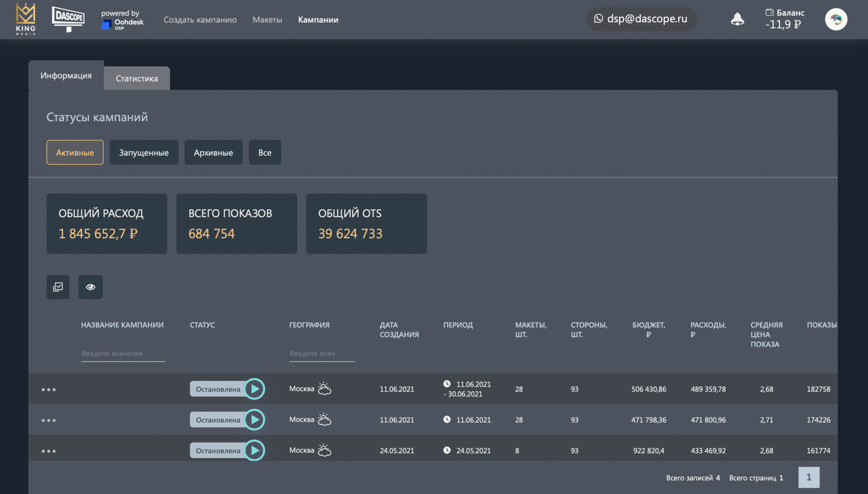Click the Dascope logo
Image resolution: width=868 pixels, height=494 pixels.
pyautogui.click(x=68, y=19)
